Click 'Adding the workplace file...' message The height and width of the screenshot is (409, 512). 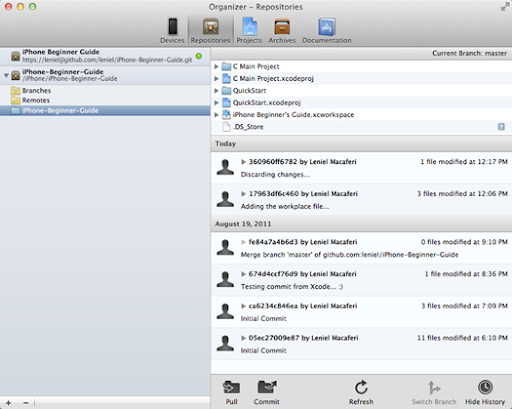tap(285, 206)
